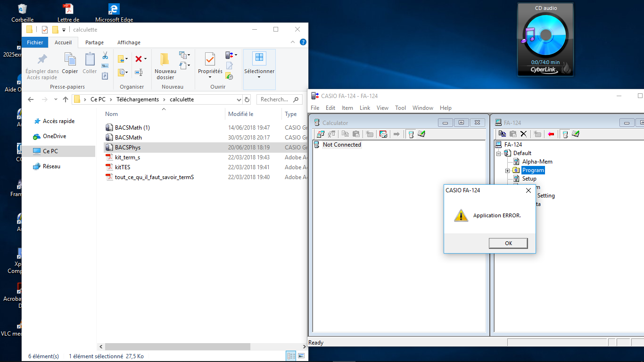Select OneDrive in the Explorer navigation pane
This screenshot has width=644, height=362.
[x=54, y=136]
